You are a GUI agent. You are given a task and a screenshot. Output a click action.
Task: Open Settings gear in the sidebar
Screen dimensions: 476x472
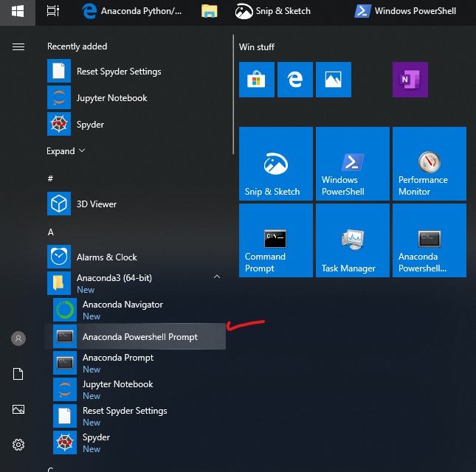point(18,445)
